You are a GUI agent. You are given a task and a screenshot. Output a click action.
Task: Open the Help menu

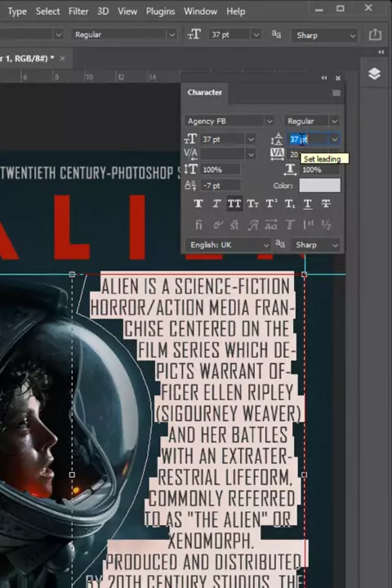coord(235,11)
